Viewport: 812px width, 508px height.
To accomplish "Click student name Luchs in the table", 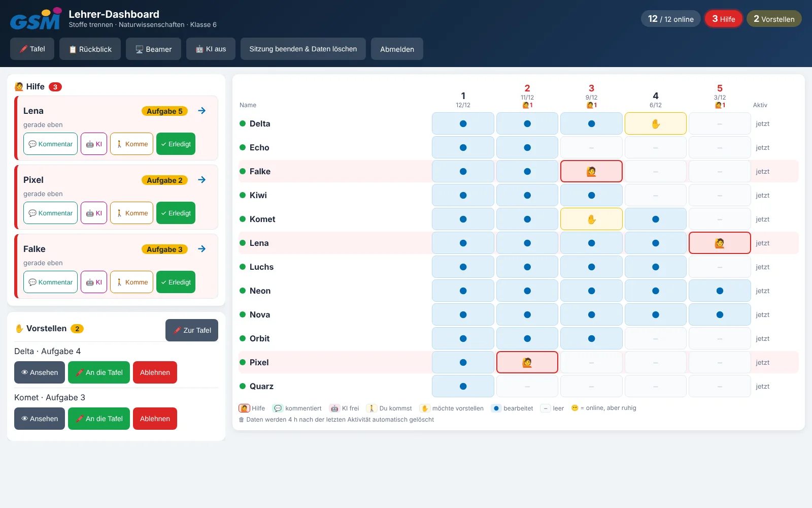I will click(261, 267).
